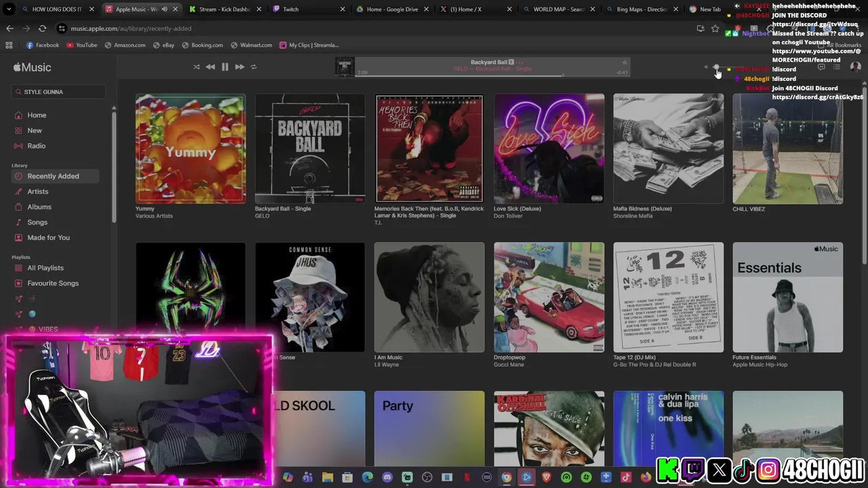Open the Love Sick (Deluxe) cover
868x488 pixels.
[x=549, y=149]
